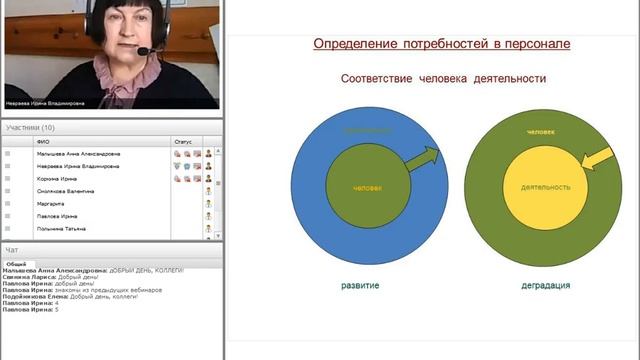Tick checkbox in the Валентина row

(x=7, y=191)
